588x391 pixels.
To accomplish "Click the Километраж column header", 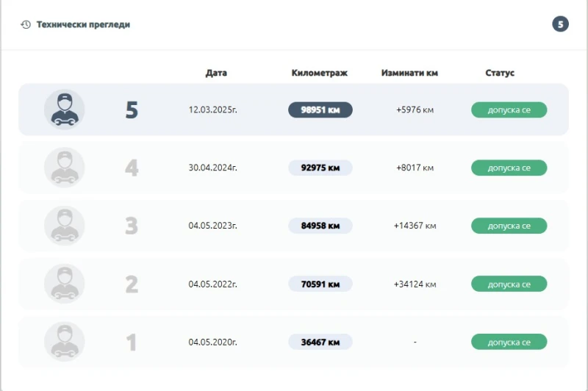I will click(x=319, y=73).
